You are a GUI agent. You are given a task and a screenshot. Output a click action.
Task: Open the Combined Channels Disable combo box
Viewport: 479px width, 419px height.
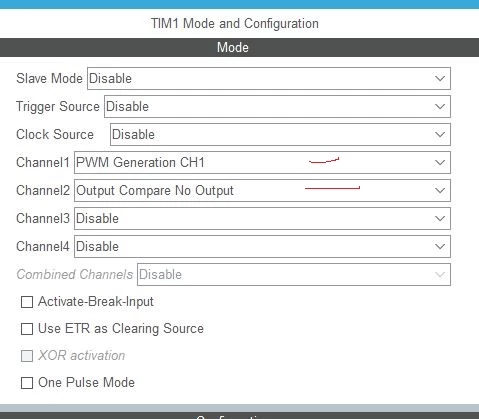294,274
